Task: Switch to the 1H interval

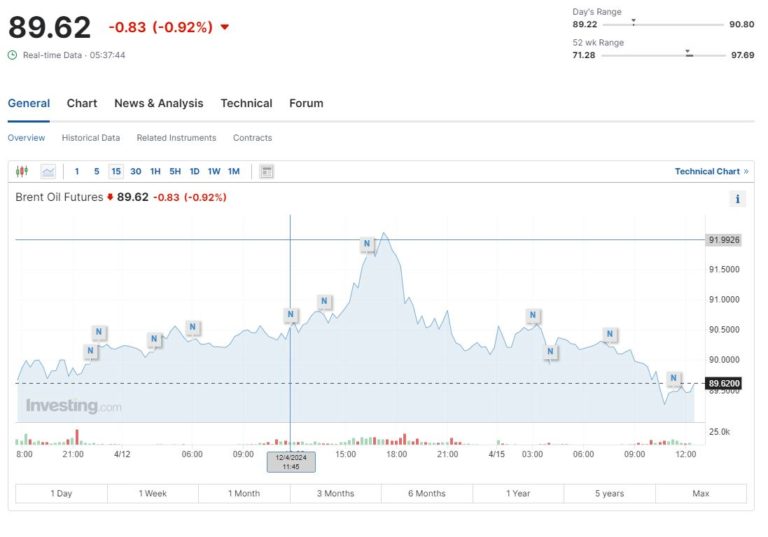Action: tap(155, 172)
